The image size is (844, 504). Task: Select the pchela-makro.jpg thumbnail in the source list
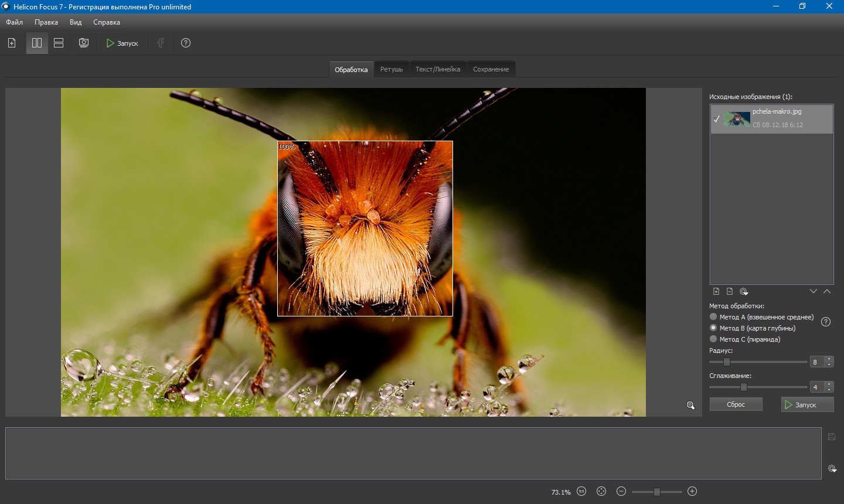click(x=737, y=119)
